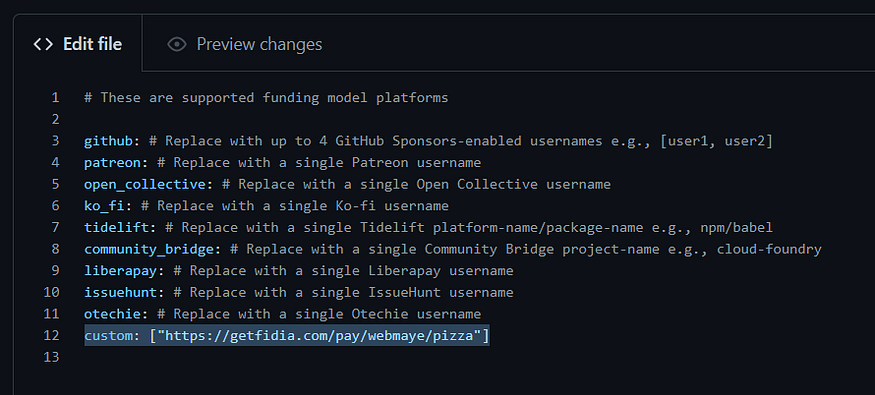This screenshot has height=395, width=875.
Task: Click line number 12 in the gutter
Action: 51,335
